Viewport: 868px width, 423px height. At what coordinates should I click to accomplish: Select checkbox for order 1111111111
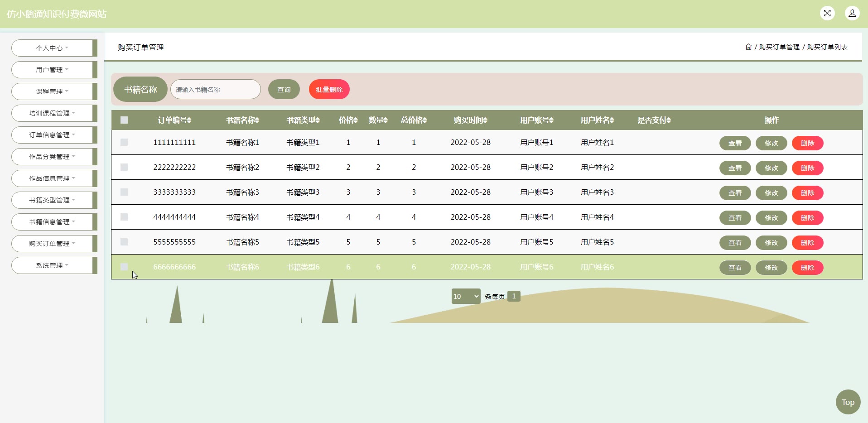click(x=124, y=142)
